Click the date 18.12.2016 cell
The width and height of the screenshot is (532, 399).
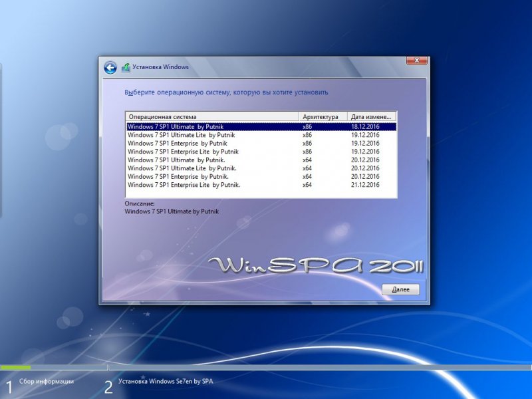coord(365,126)
